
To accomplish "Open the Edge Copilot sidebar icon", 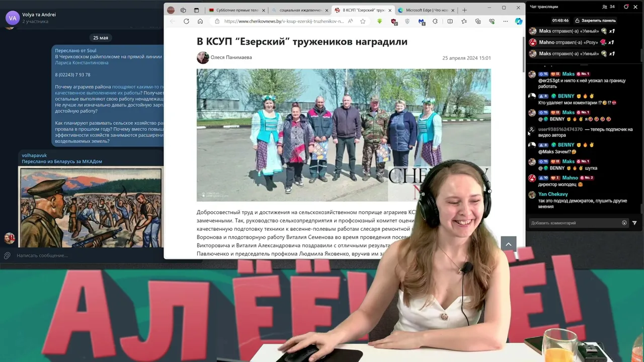I will click(518, 21).
